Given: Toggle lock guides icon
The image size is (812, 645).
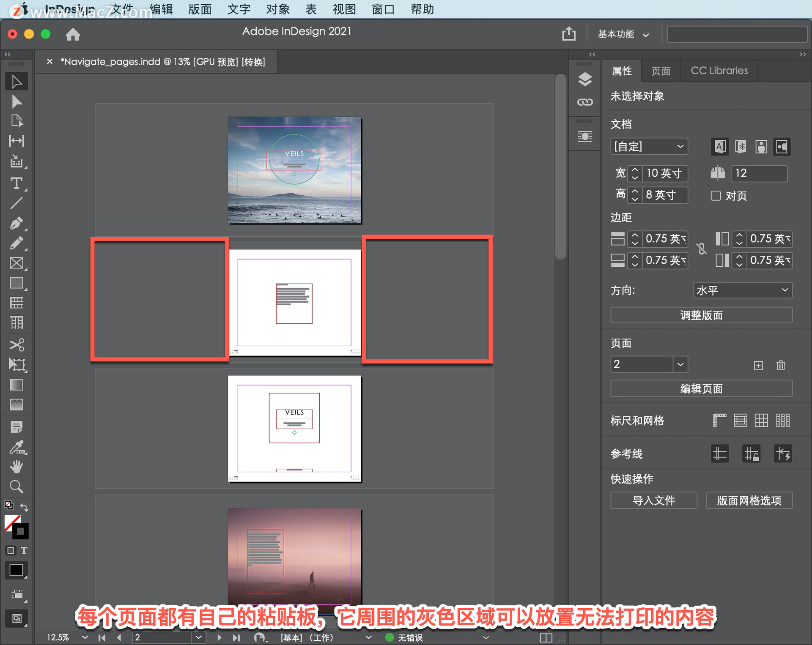Looking at the screenshot, I should click(752, 454).
